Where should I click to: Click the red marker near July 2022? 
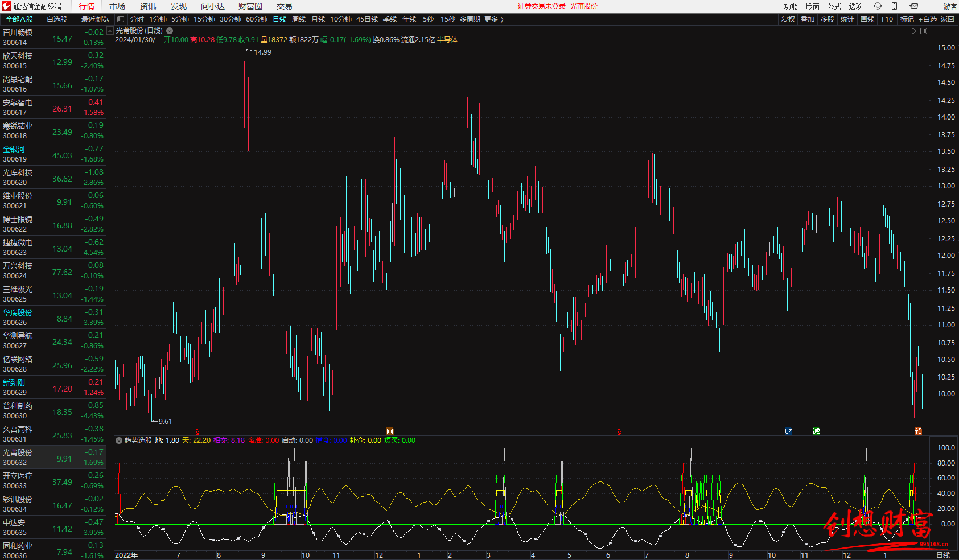[197, 432]
